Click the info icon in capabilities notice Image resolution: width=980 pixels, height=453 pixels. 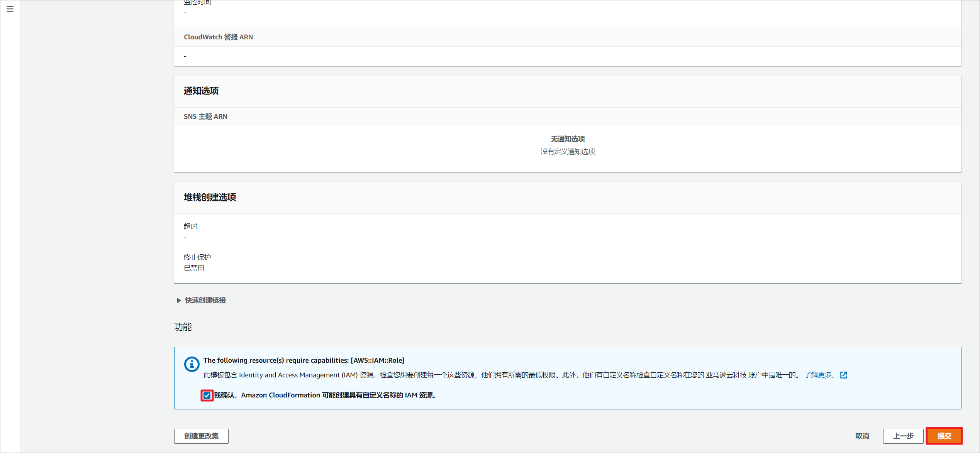click(192, 364)
